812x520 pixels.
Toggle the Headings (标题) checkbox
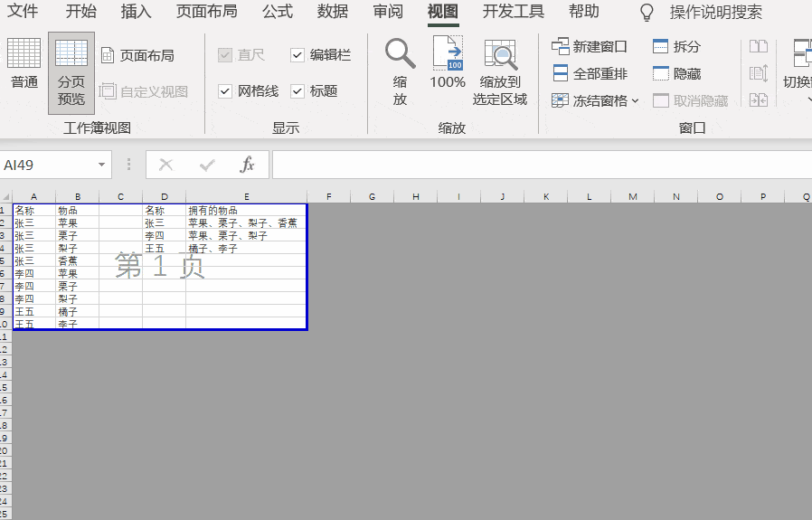tap(297, 91)
